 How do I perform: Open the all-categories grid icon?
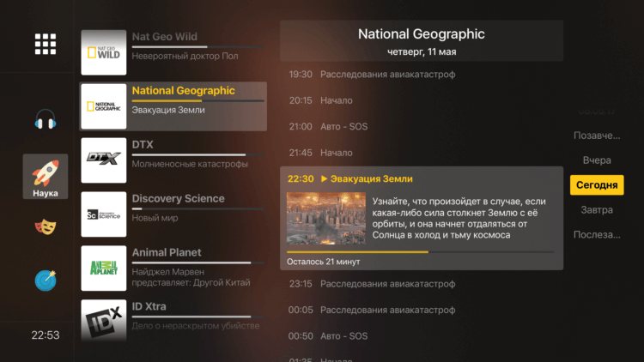(46, 44)
